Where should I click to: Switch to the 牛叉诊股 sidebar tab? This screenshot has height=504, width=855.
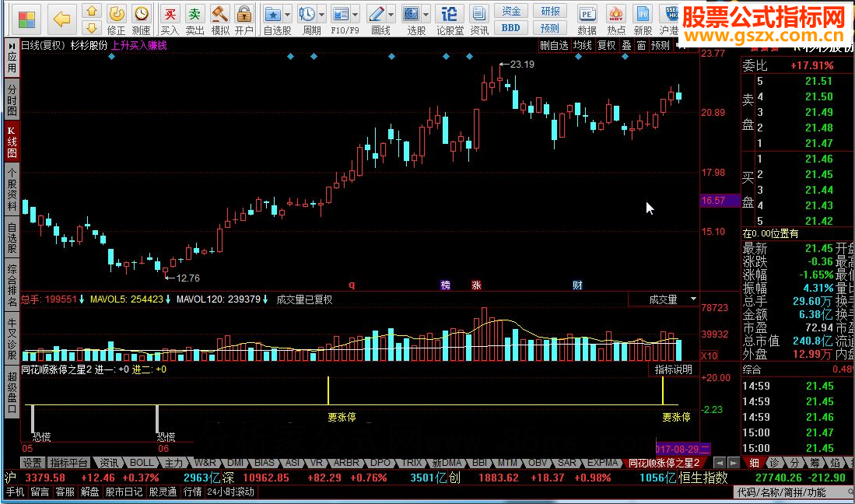(x=12, y=338)
